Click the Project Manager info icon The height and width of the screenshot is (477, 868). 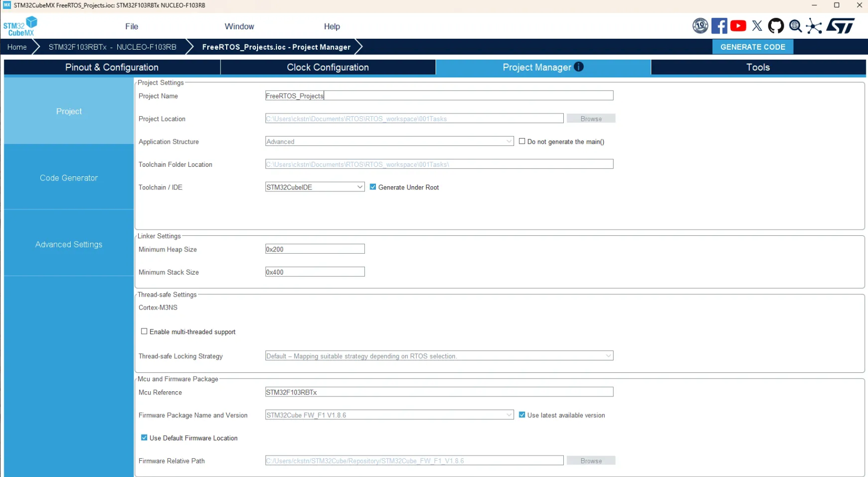578,66
